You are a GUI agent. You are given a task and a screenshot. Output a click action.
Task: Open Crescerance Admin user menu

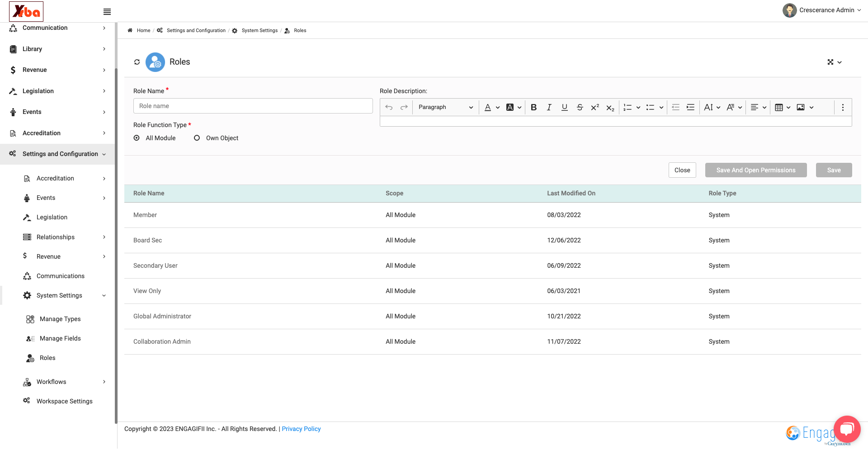coord(822,10)
